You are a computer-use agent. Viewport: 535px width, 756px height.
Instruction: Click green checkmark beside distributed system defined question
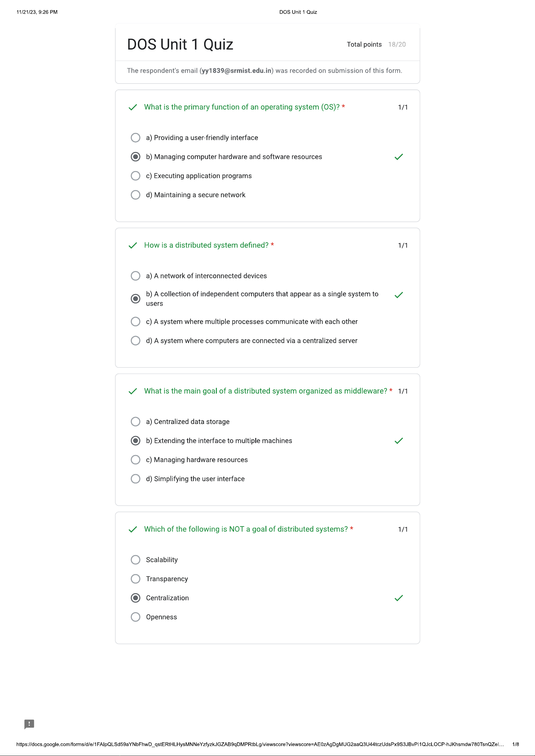pos(133,246)
